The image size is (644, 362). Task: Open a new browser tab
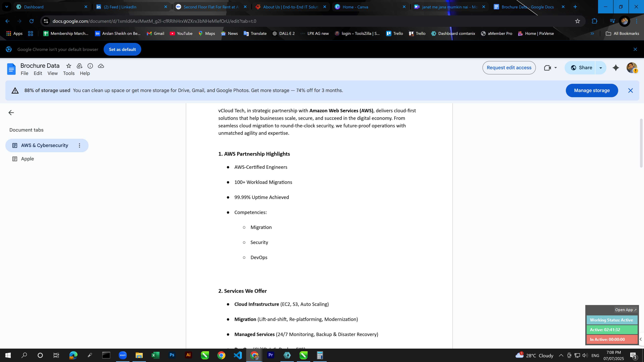tap(575, 7)
